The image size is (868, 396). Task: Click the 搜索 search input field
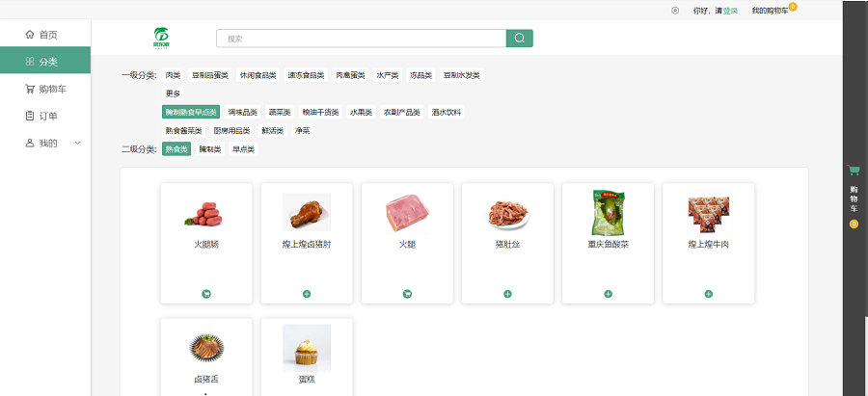(361, 39)
